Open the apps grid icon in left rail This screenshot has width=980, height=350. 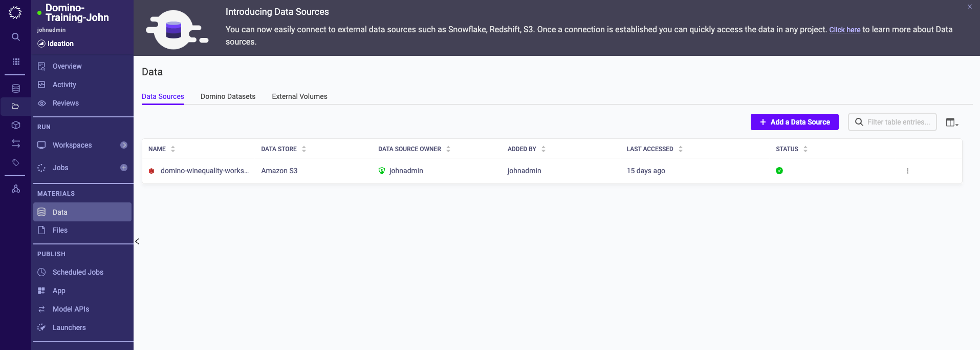click(16, 61)
